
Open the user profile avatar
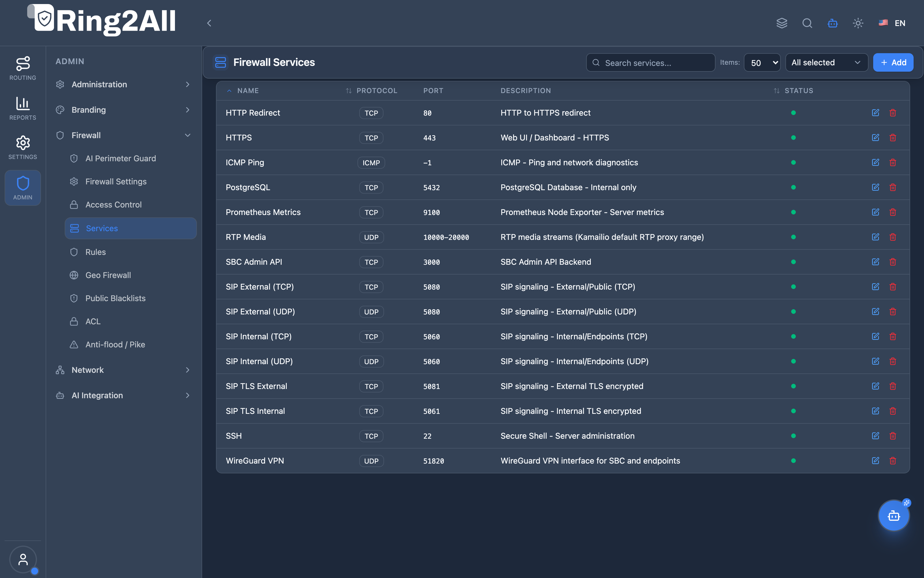pos(23,560)
